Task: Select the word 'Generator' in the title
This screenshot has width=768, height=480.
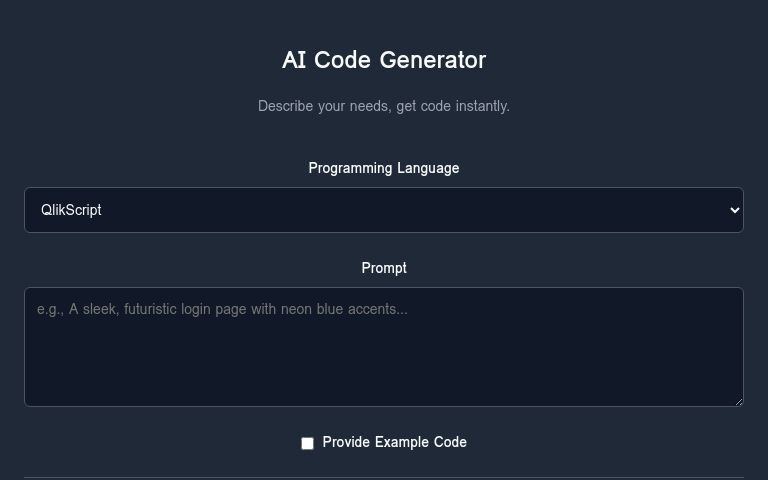Action: pyautogui.click(x=432, y=60)
